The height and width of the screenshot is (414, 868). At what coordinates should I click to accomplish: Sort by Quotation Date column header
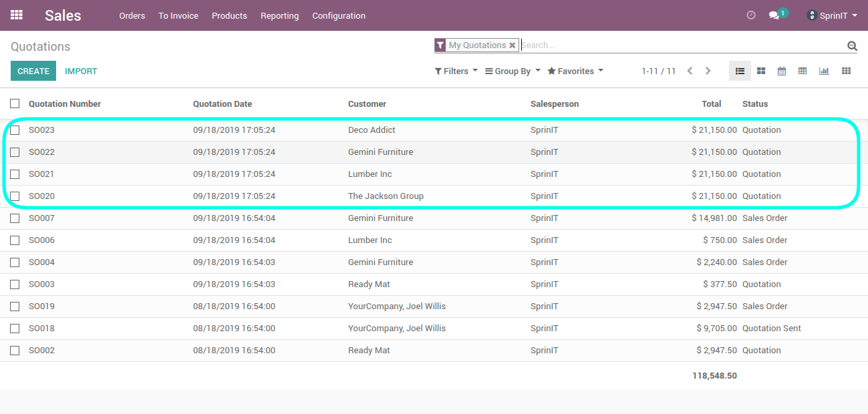click(x=223, y=103)
